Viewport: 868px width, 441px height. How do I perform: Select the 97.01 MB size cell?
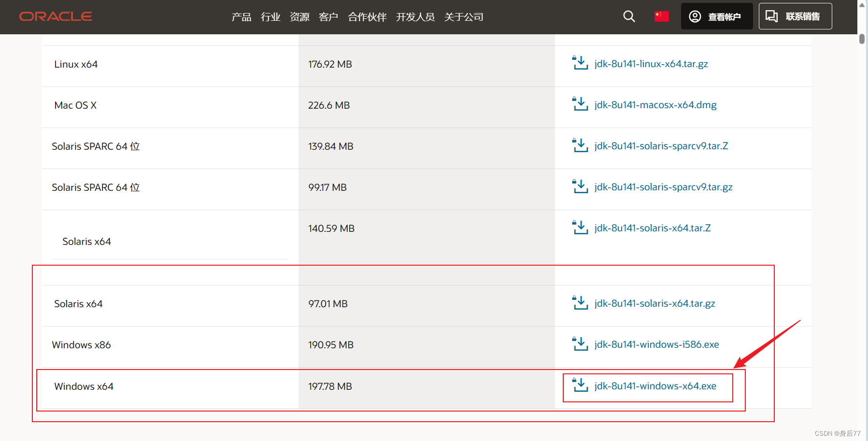tap(427, 306)
